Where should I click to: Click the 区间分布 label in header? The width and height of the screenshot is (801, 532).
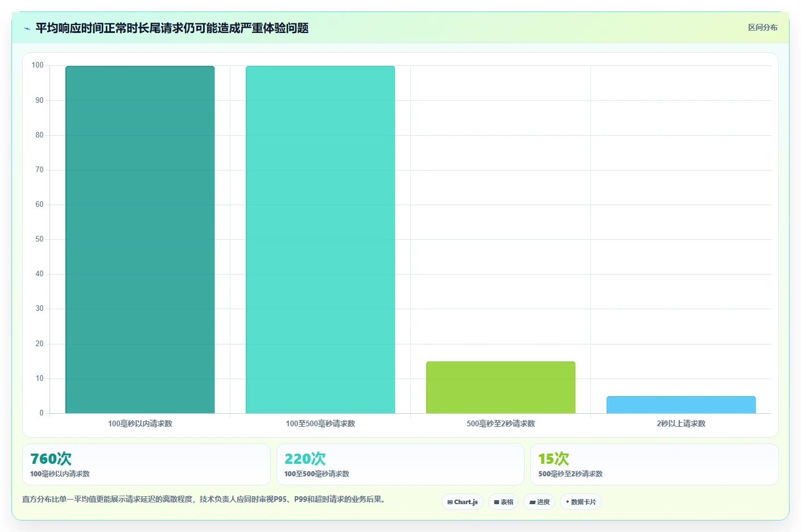762,27
